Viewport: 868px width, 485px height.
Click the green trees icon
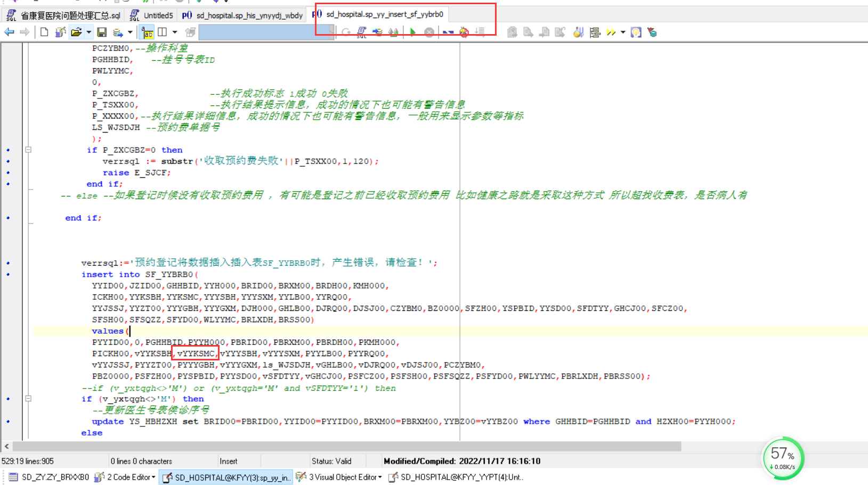393,32
